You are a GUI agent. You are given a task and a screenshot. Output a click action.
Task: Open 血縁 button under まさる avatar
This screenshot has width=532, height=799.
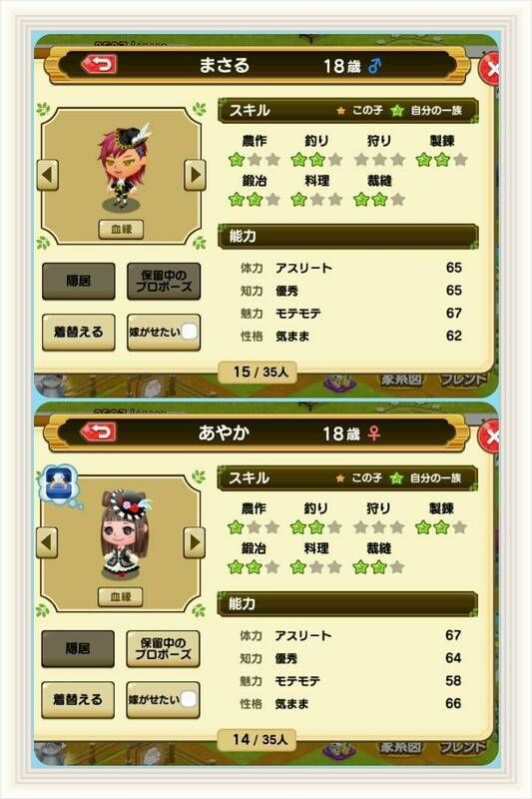(121, 230)
